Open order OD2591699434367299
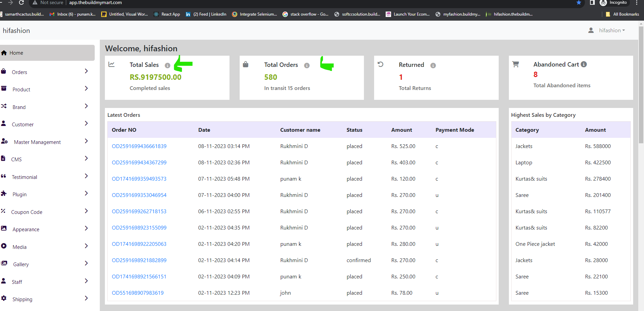The image size is (644, 311). coord(139,163)
